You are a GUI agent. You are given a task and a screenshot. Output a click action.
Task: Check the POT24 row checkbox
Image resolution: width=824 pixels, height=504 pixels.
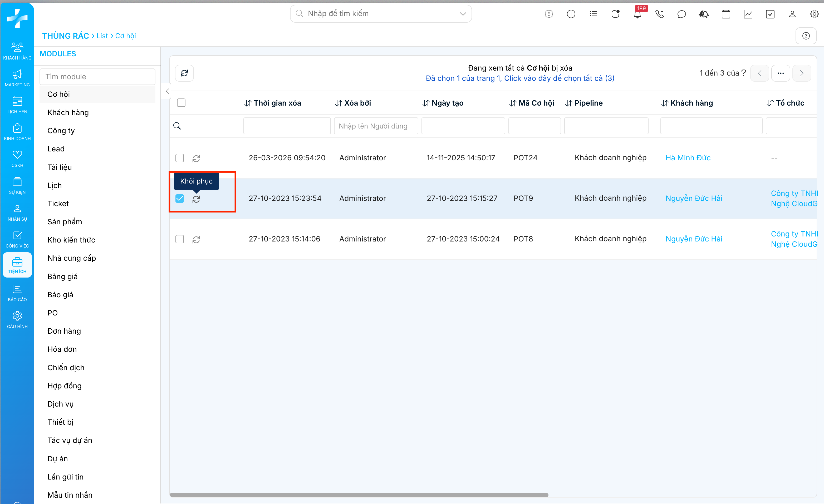click(x=180, y=158)
